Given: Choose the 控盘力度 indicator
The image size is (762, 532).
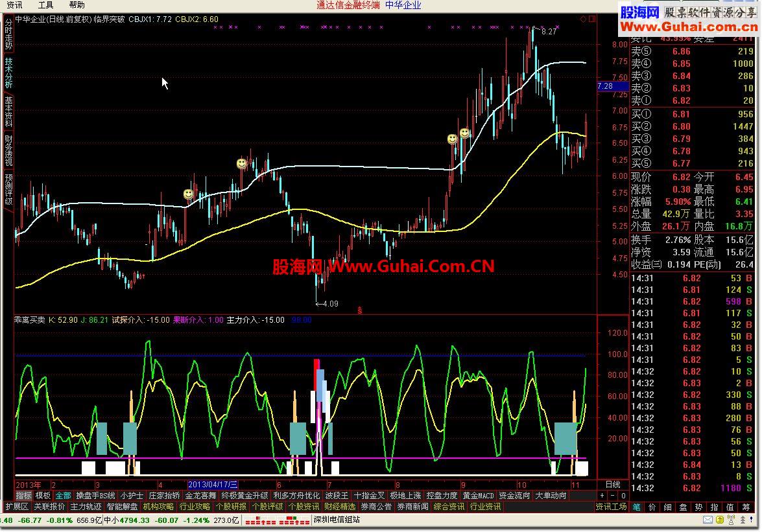Looking at the screenshot, I should point(442,496).
